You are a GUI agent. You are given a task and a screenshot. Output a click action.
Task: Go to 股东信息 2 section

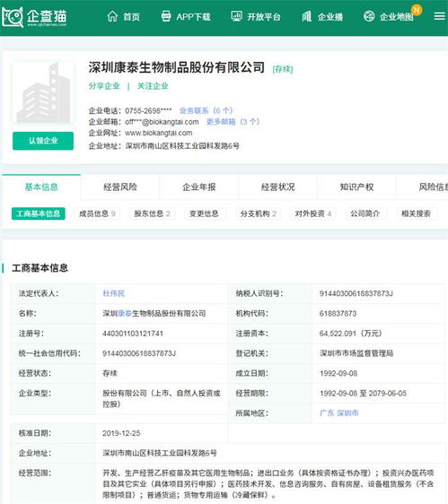pos(152,213)
